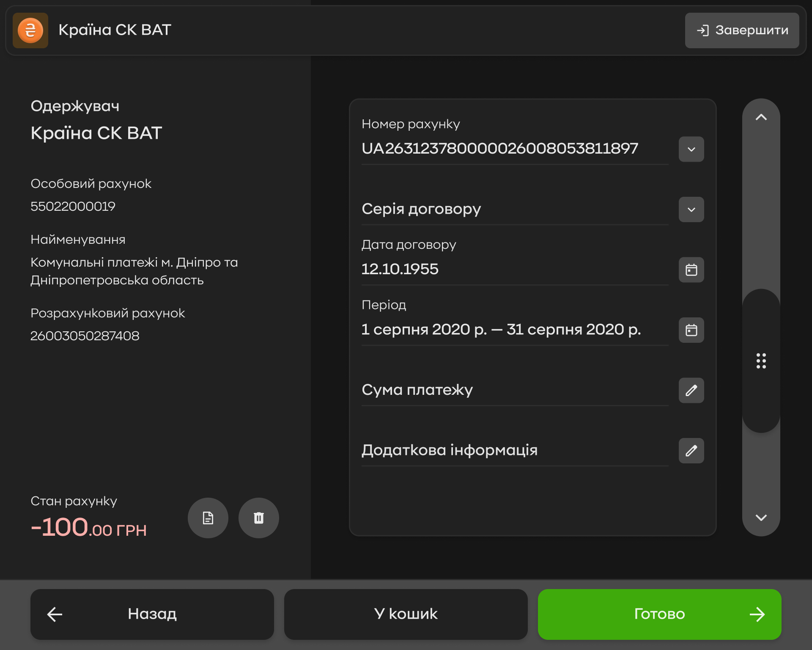Click the Сума платежу input field

click(515, 390)
